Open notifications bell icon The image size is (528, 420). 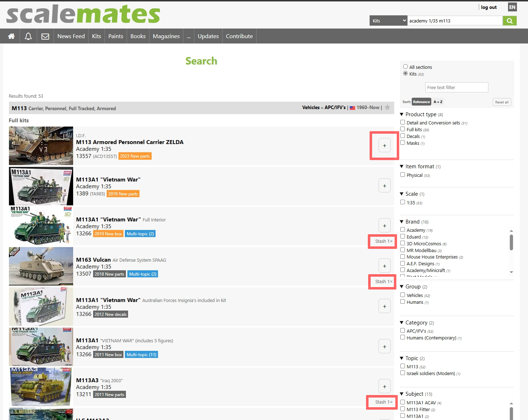[x=28, y=36]
